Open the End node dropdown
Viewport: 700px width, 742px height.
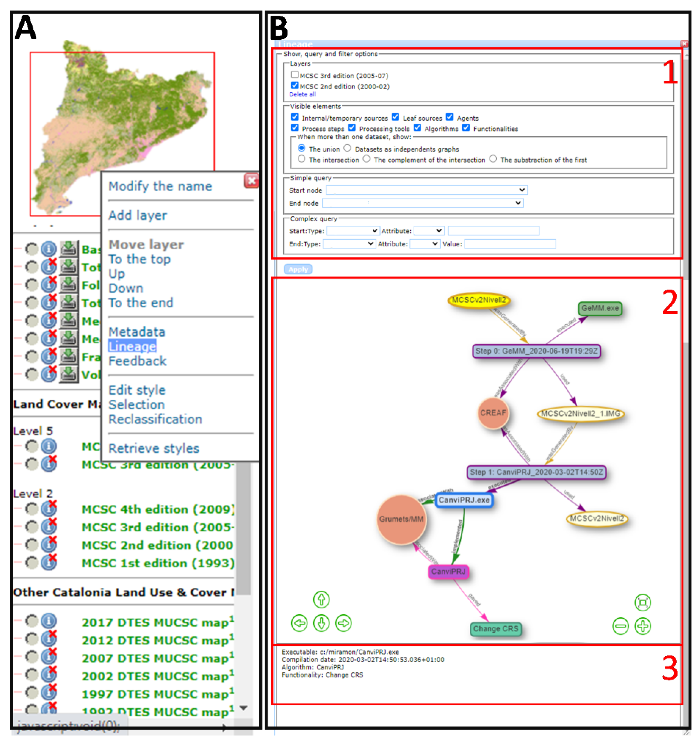click(422, 203)
